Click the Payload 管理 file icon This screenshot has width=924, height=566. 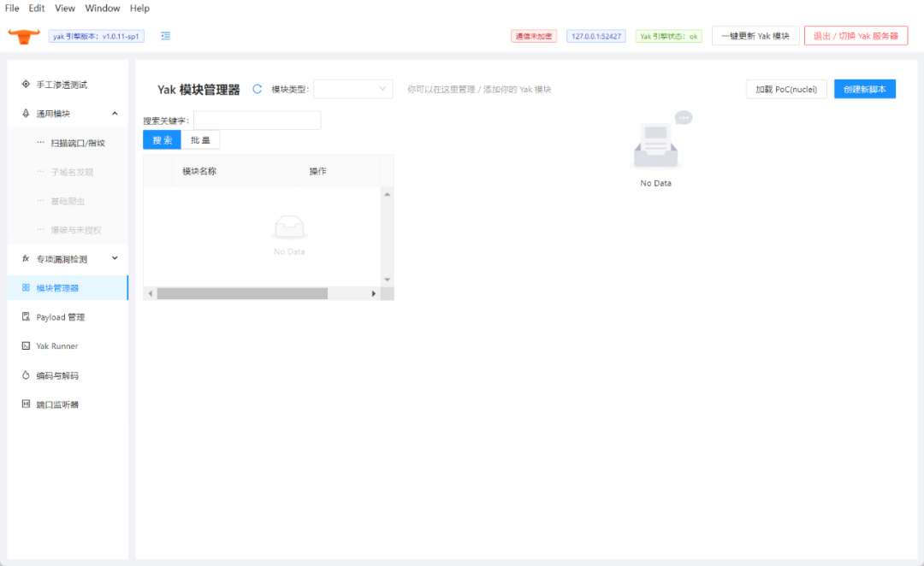click(x=26, y=317)
